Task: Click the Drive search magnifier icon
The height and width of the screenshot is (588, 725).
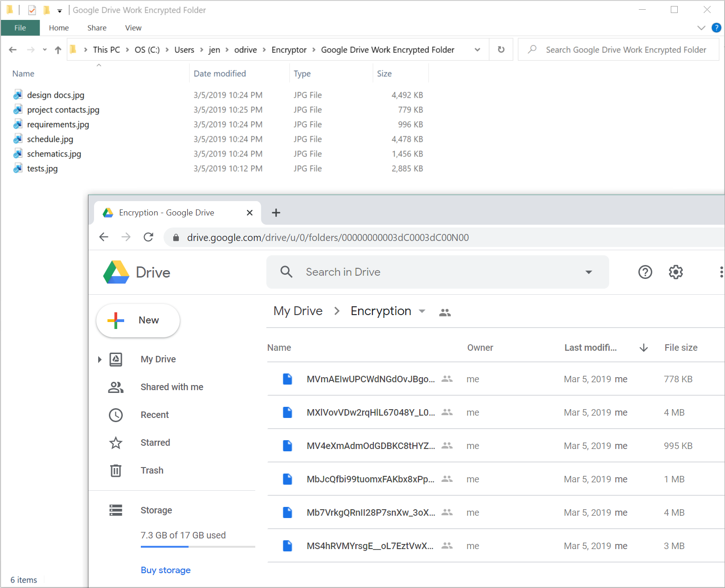Action: pyautogui.click(x=287, y=272)
